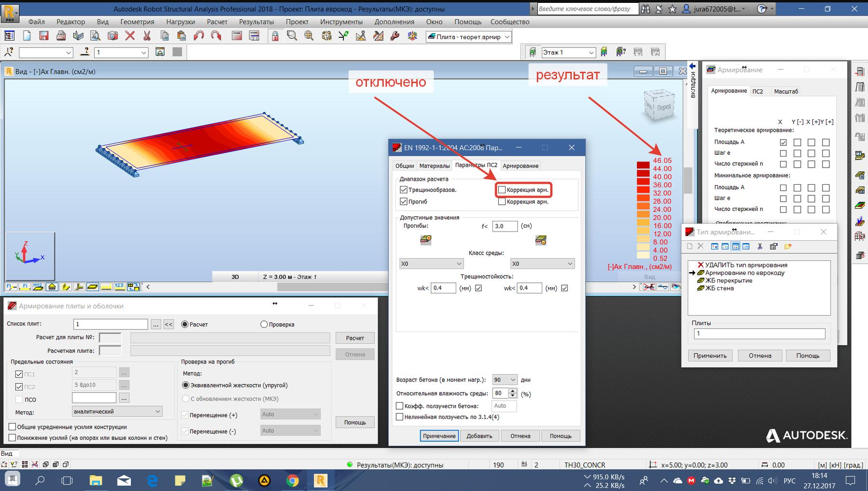Click the red floppy disk Save icon
868x491 pixels.
point(43,36)
